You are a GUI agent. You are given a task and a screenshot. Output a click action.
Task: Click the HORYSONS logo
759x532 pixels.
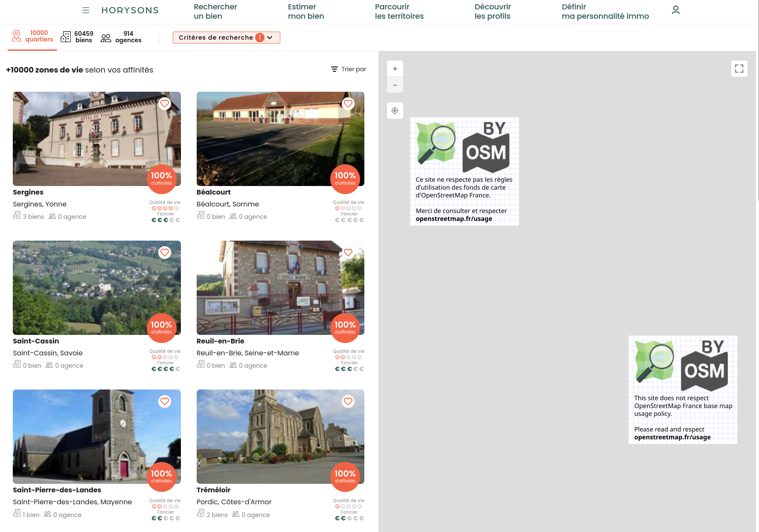(130, 10)
